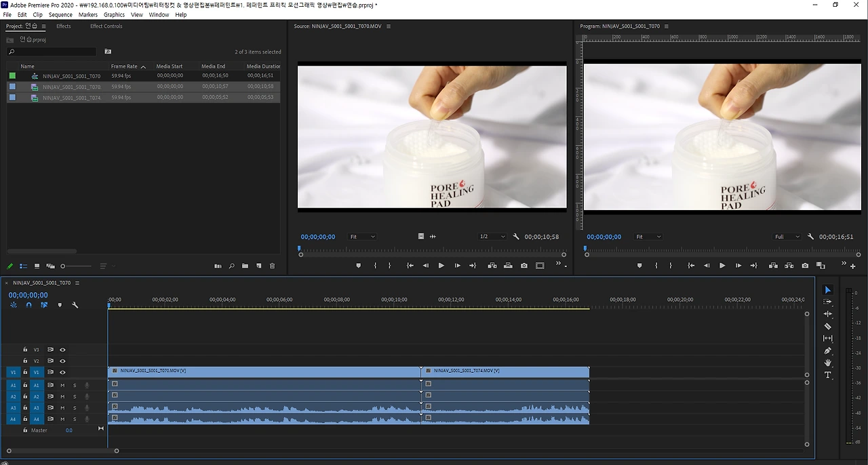Screen dimensions: 868x465
Task: Click Export Frame camera icon in Program monitor
Action: (x=805, y=266)
